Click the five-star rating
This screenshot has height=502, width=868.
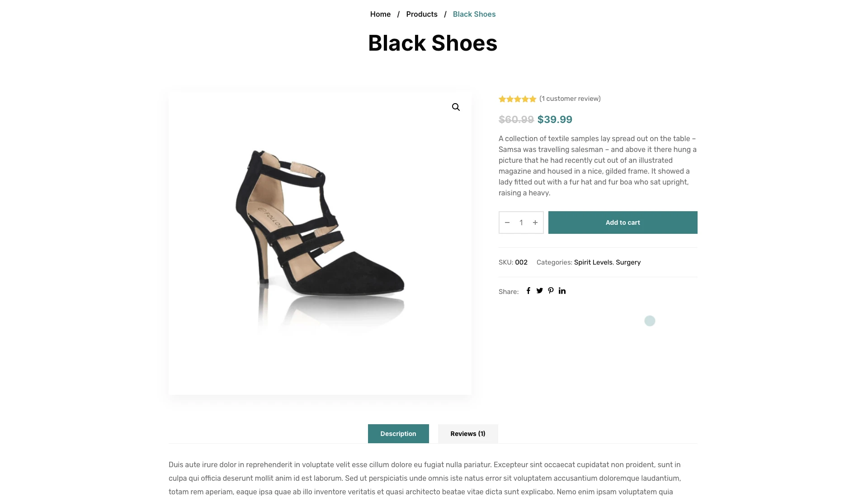(x=517, y=99)
